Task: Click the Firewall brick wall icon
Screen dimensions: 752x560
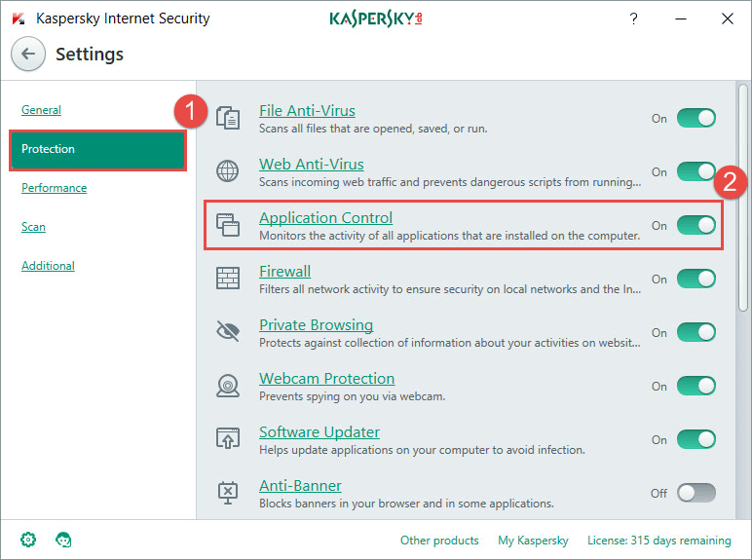Action: (227, 279)
